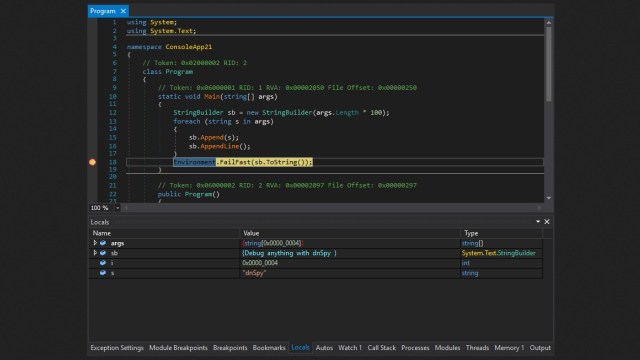Click the Main method name on line 10
Viewport: 640px width, 360px height.
tap(212, 97)
